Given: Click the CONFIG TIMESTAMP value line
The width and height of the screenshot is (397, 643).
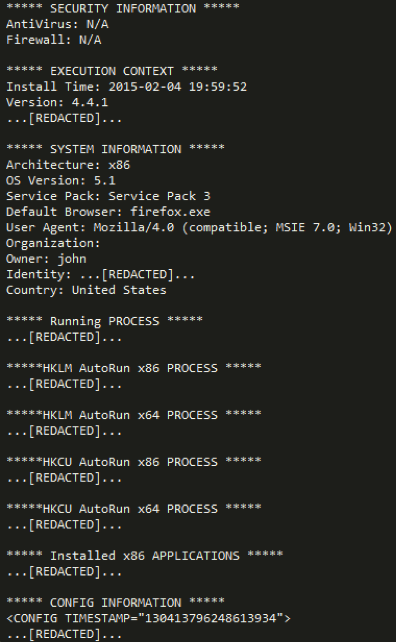Looking at the screenshot, I should pos(148,618).
